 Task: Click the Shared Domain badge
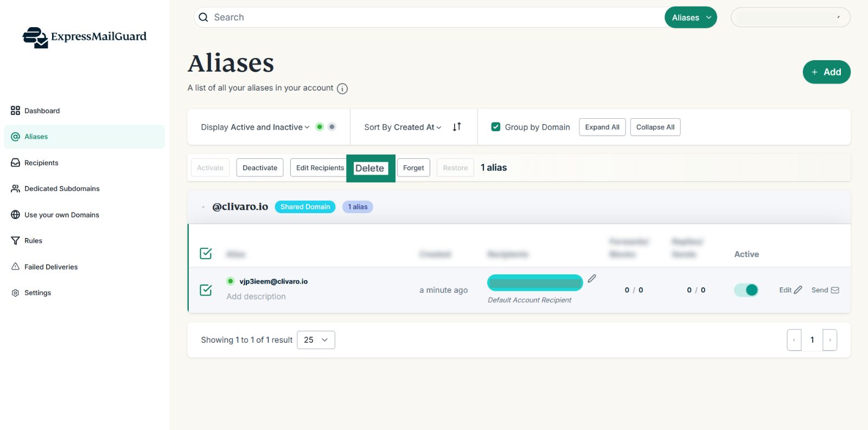[x=305, y=207]
